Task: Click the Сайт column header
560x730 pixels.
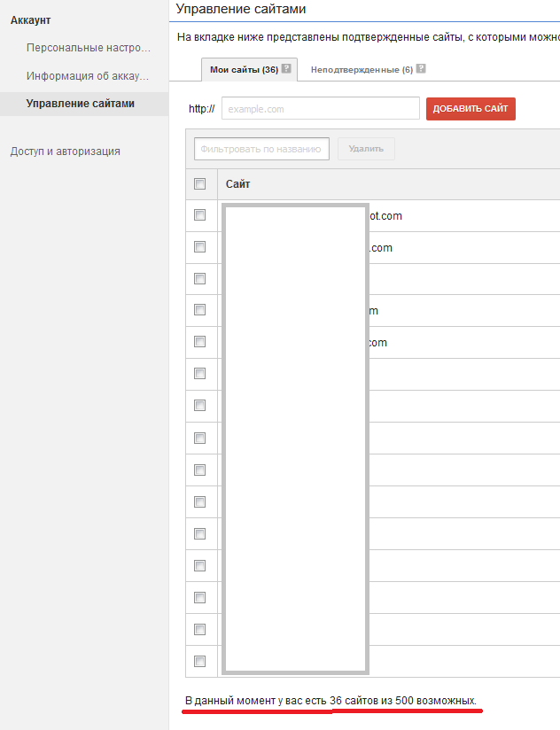Action: (238, 184)
